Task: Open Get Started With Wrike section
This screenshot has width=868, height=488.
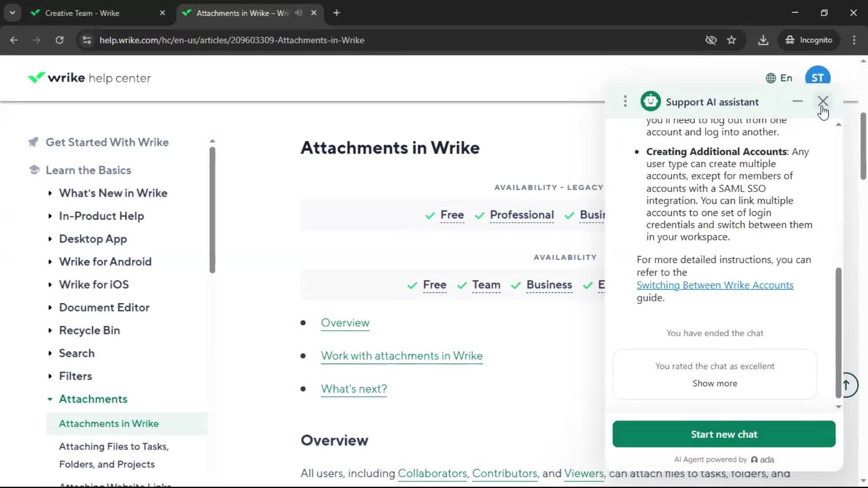Action: (x=107, y=142)
